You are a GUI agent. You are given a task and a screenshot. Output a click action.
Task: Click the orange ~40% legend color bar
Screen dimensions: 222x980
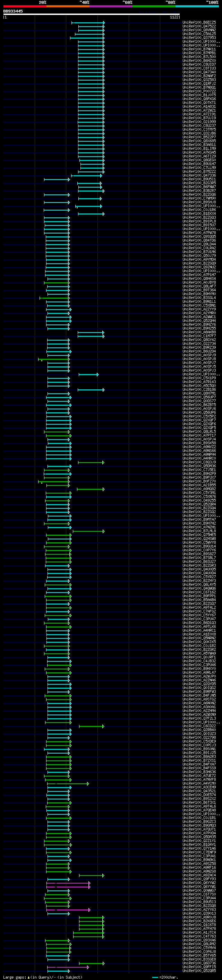[68, 6]
